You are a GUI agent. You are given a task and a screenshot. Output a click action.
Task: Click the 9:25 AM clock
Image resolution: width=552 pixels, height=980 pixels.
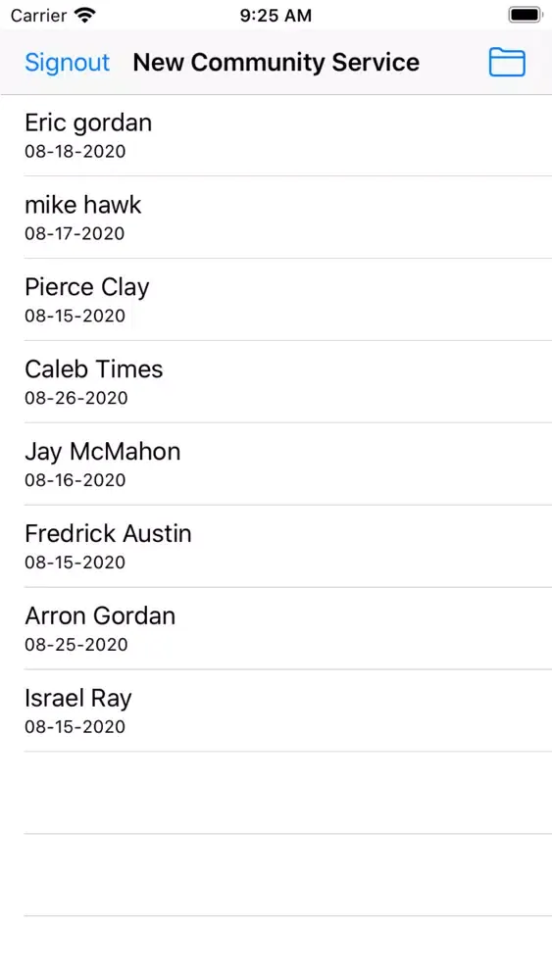[x=276, y=16]
